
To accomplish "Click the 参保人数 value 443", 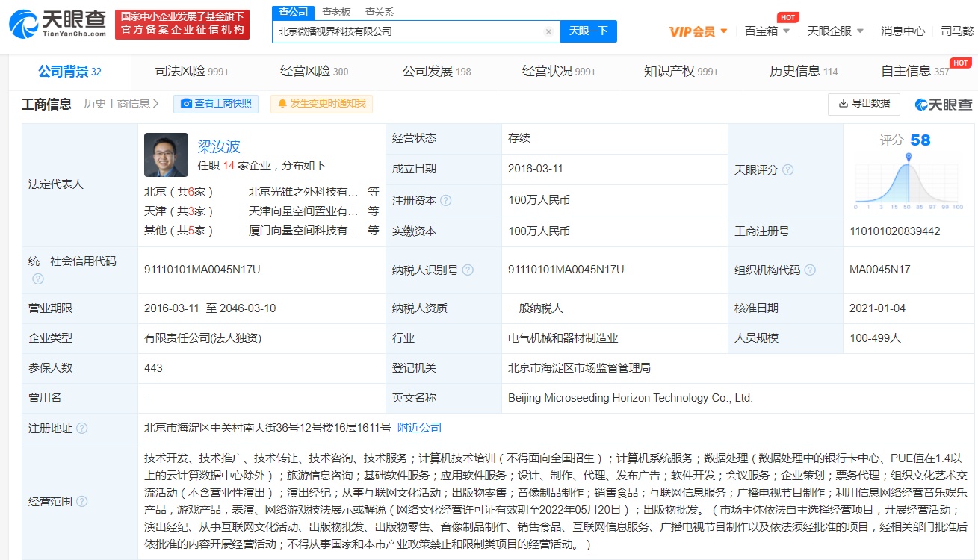I will click(x=153, y=368).
